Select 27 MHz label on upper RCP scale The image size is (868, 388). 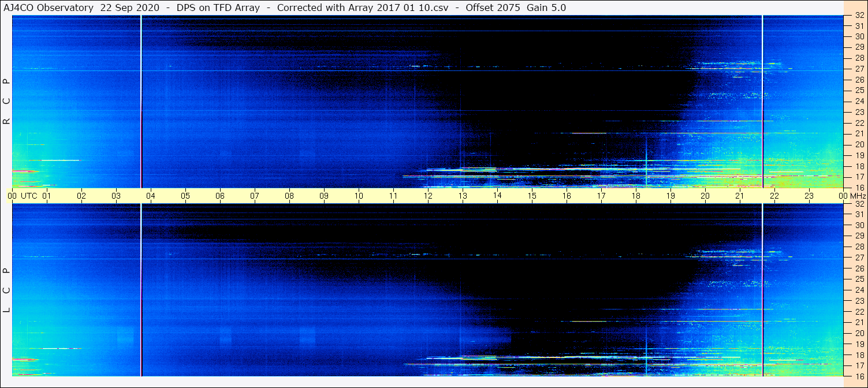click(859, 69)
